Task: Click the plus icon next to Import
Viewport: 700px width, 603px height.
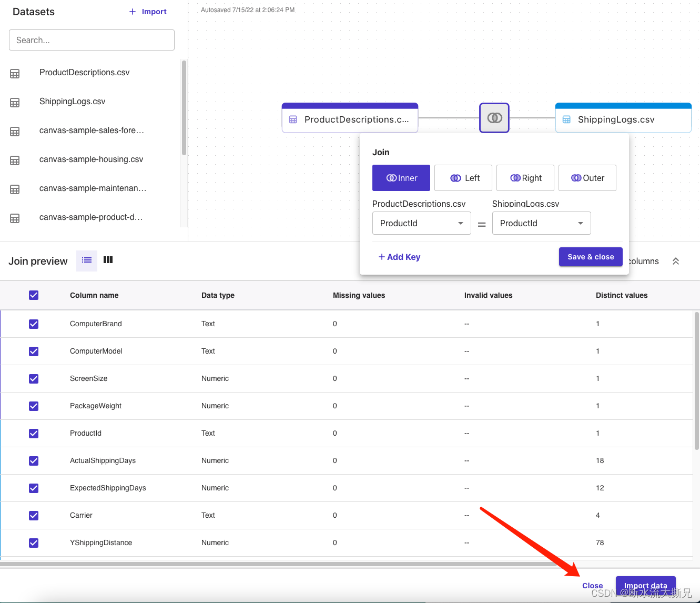Action: (133, 12)
